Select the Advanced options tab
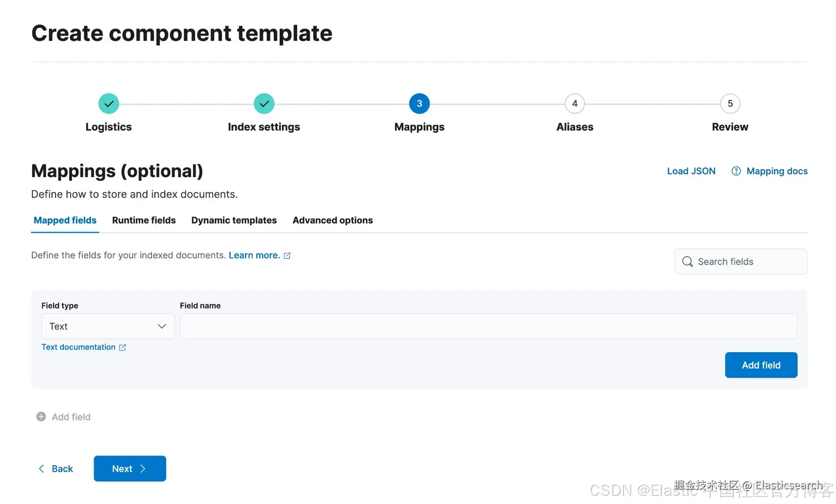 (x=332, y=220)
